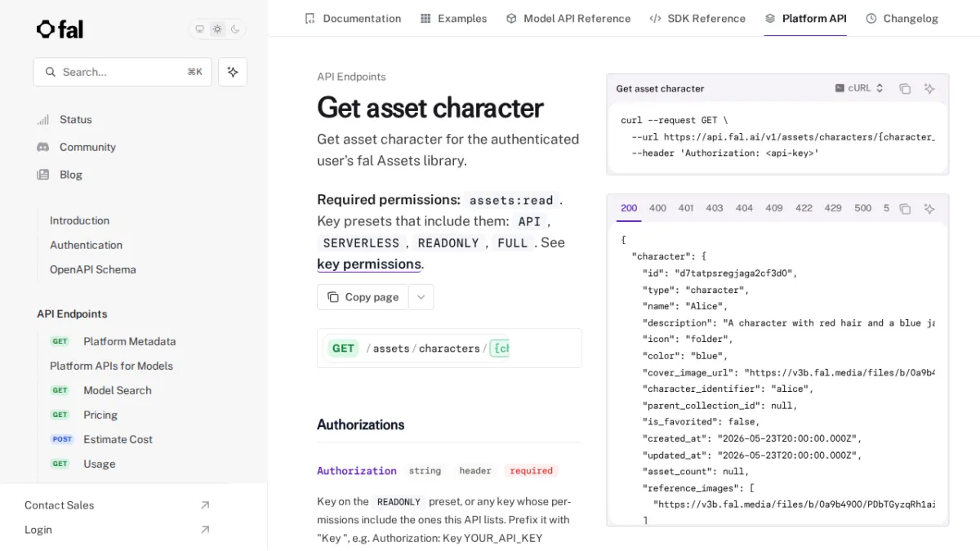Follow the key permissions link
This screenshot has width=980, height=551.
369,264
